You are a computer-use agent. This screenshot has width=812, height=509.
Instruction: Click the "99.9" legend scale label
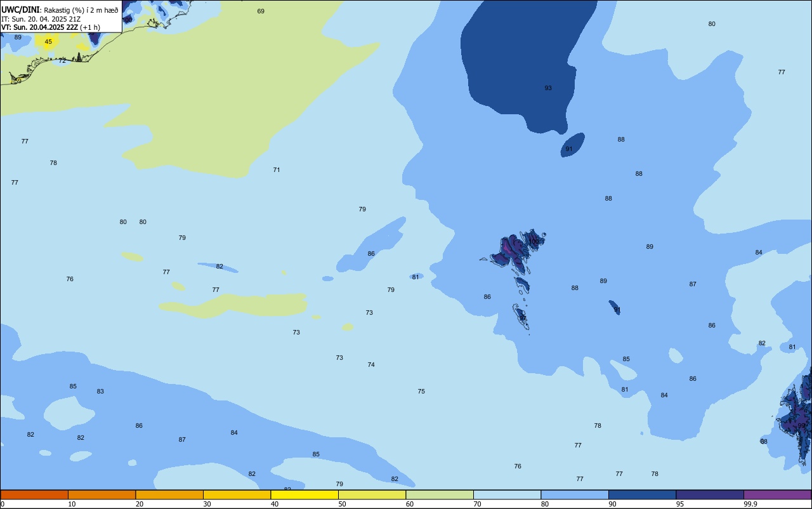tap(750, 504)
